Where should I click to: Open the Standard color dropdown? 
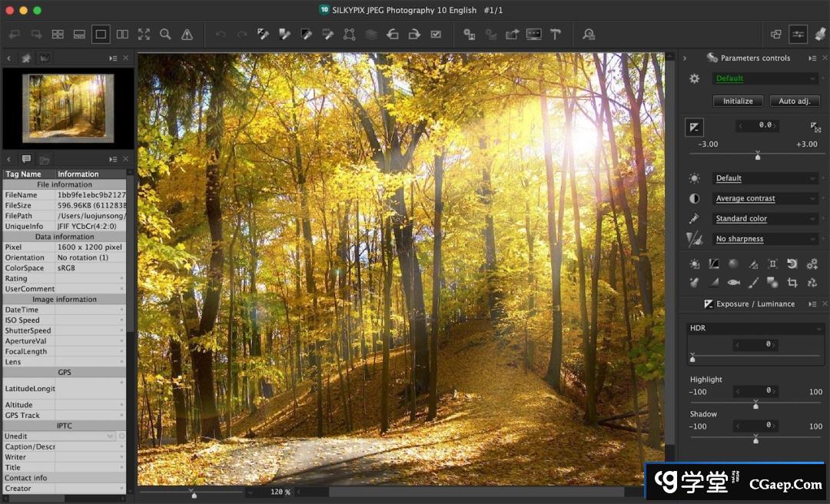765,219
